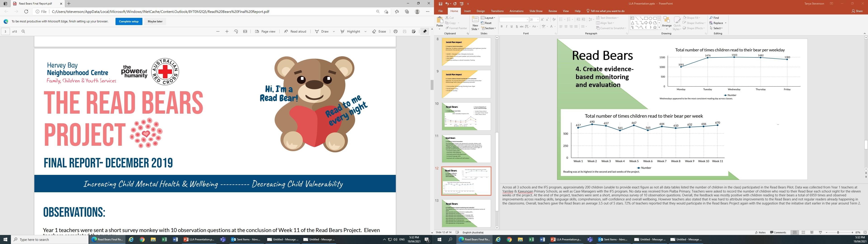
Task: Click the Maybe later button
Action: pos(155,21)
